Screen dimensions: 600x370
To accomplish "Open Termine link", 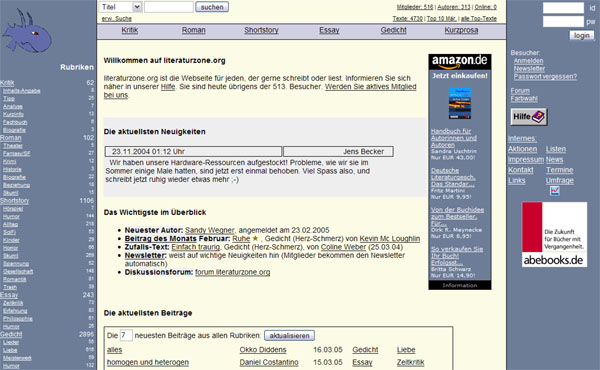I will [559, 170].
